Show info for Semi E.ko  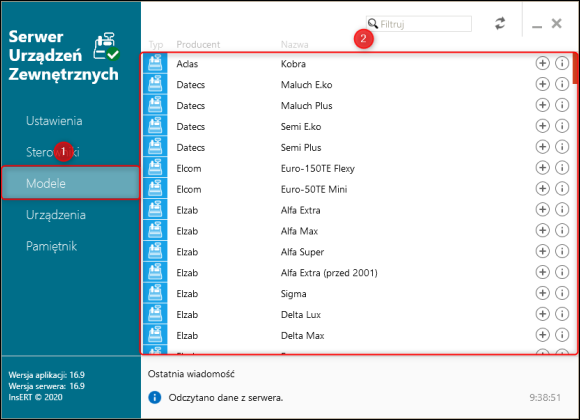(x=562, y=126)
